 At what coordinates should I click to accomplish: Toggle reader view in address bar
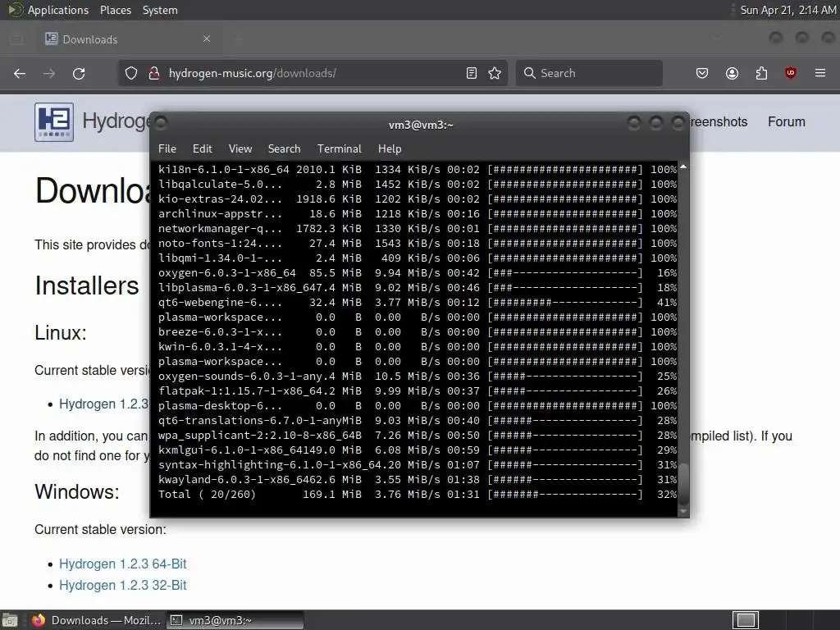pyautogui.click(x=472, y=73)
